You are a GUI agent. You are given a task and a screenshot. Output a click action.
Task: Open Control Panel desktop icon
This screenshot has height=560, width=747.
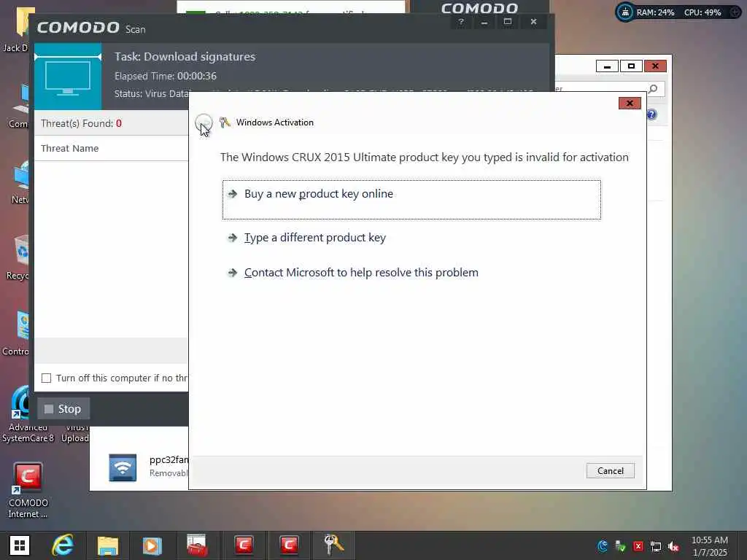point(16,334)
